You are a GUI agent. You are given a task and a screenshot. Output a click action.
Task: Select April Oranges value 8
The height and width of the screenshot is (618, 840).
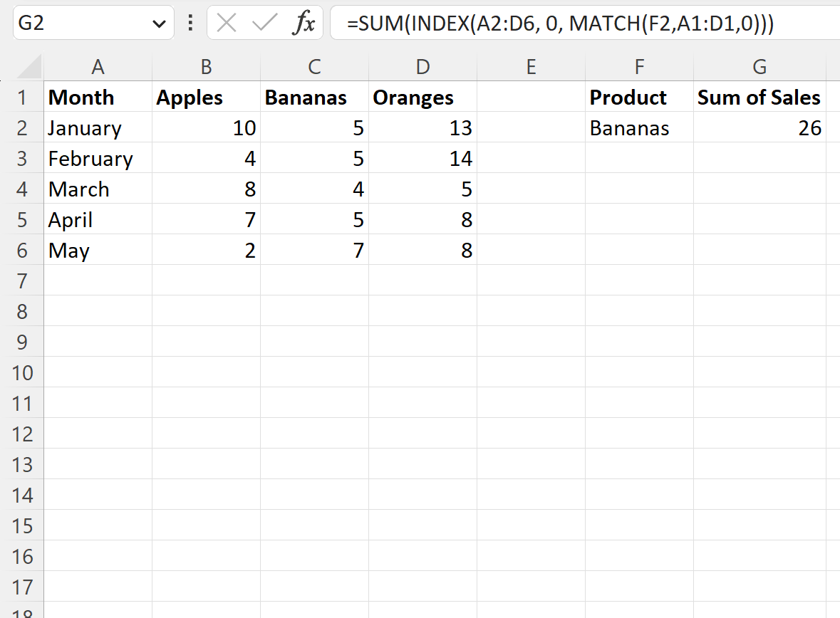pos(422,219)
